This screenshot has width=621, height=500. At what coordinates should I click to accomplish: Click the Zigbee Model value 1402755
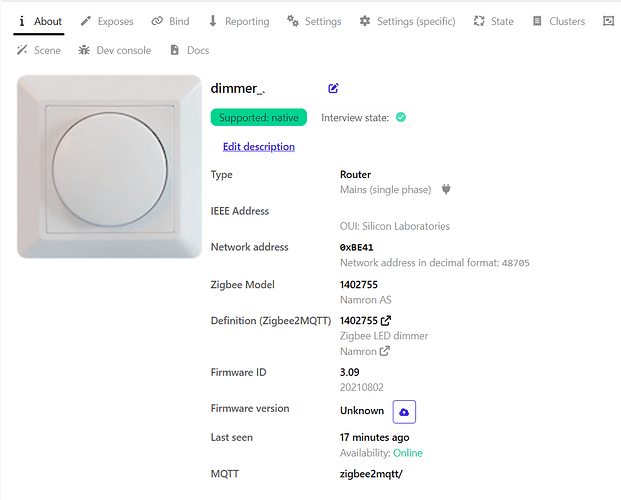[359, 284]
